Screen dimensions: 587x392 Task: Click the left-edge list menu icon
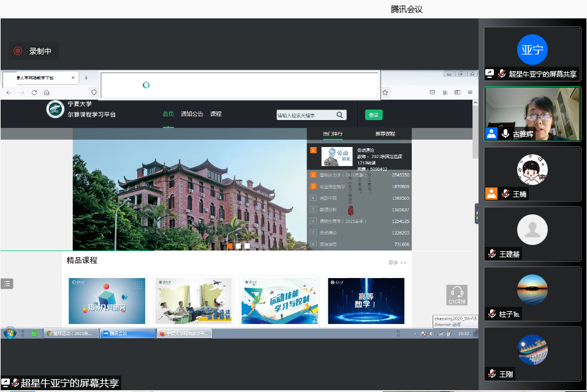7,283
